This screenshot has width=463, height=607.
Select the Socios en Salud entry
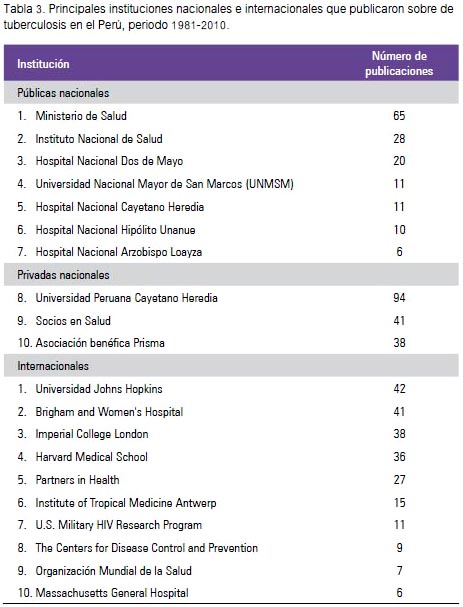coord(73,321)
